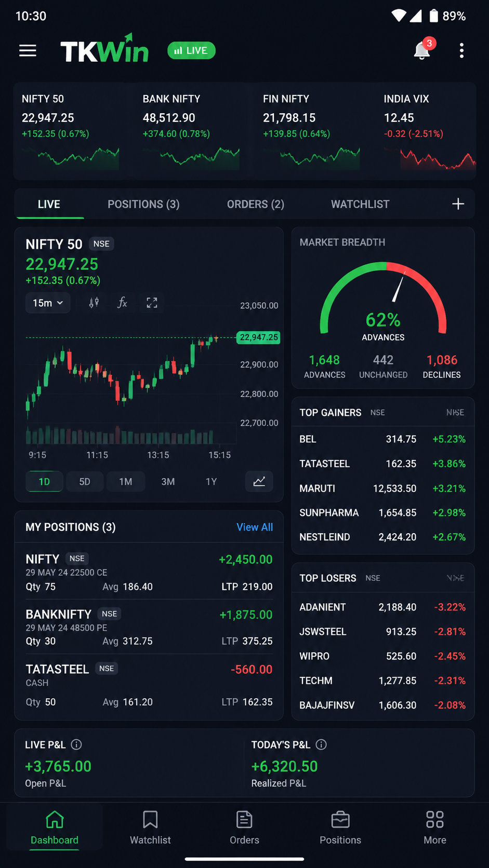This screenshot has height=868, width=489.
Task: Switch to POSITIONS (3) tab
Action: [x=143, y=204]
